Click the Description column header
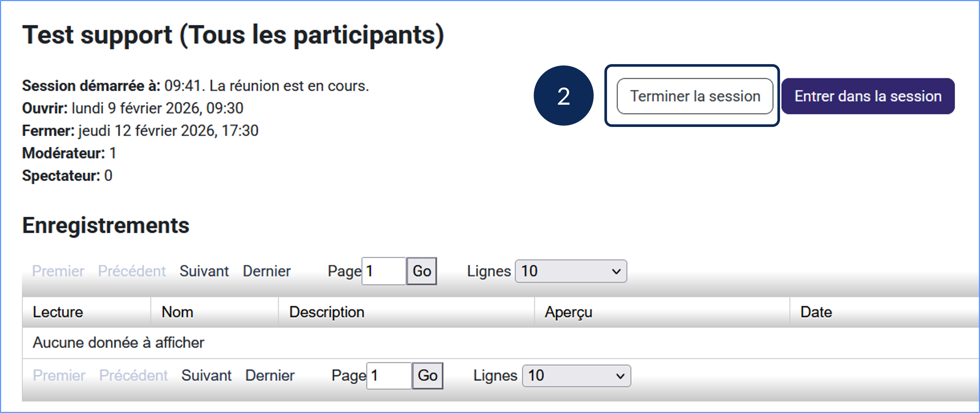 tap(326, 312)
